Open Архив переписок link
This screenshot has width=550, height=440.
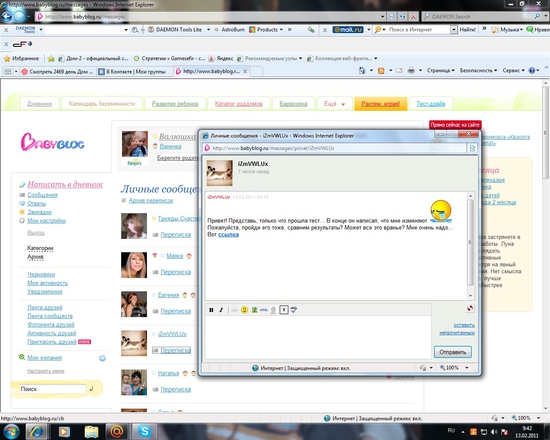pyautogui.click(x=151, y=200)
